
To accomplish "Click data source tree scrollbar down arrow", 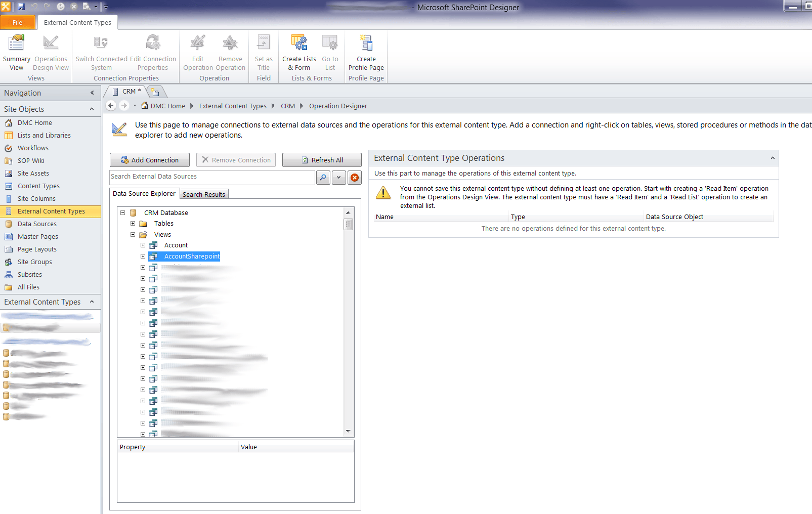I will click(x=348, y=431).
